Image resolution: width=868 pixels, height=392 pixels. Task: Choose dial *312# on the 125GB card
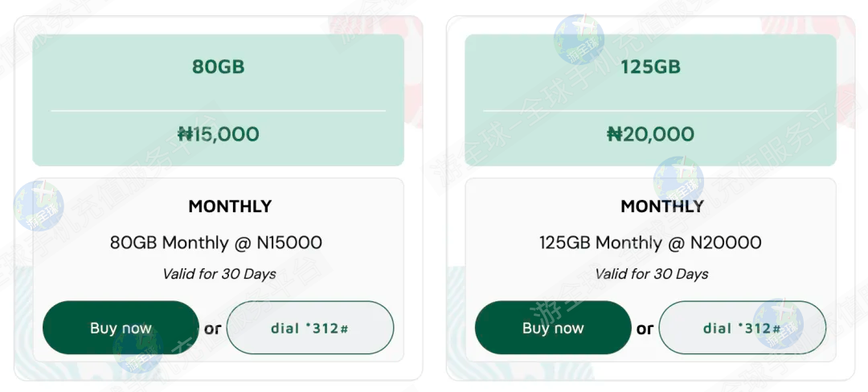tap(743, 328)
